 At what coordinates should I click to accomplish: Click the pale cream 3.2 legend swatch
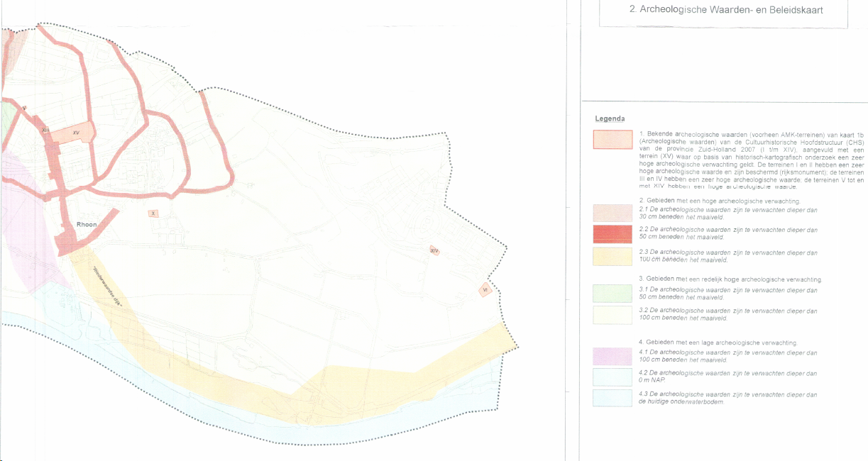click(x=612, y=314)
